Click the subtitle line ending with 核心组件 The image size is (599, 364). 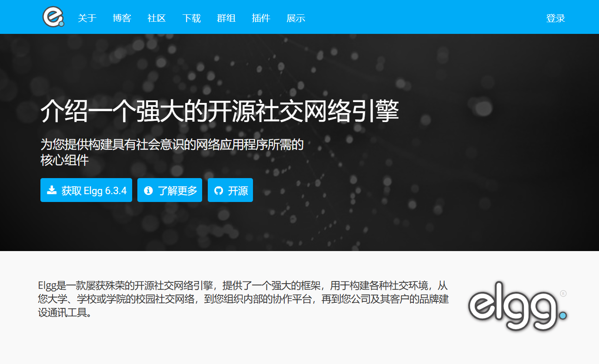[172, 152]
